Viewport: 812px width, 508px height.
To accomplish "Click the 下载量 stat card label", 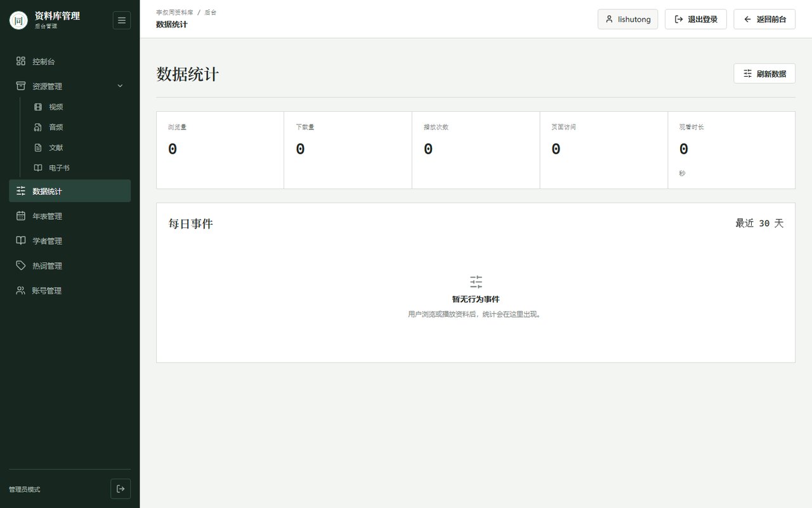I will tap(305, 127).
